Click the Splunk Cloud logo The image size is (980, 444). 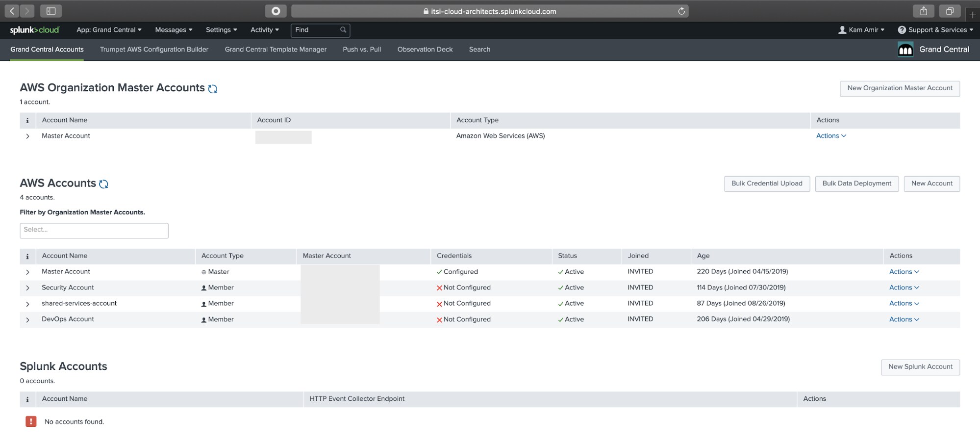34,30
